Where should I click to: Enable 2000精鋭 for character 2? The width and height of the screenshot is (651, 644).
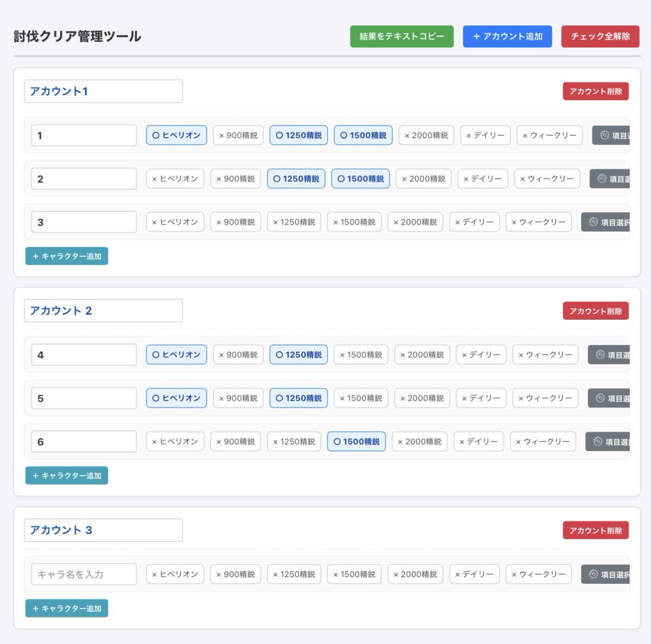(424, 178)
